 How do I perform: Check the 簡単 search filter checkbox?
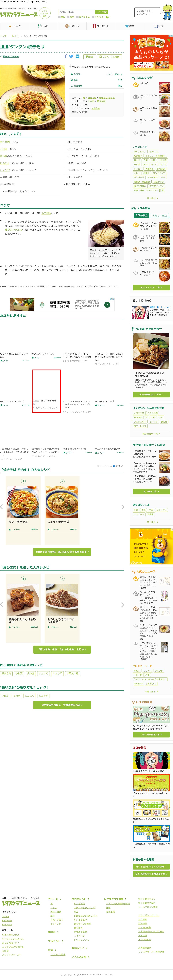point(59,17)
